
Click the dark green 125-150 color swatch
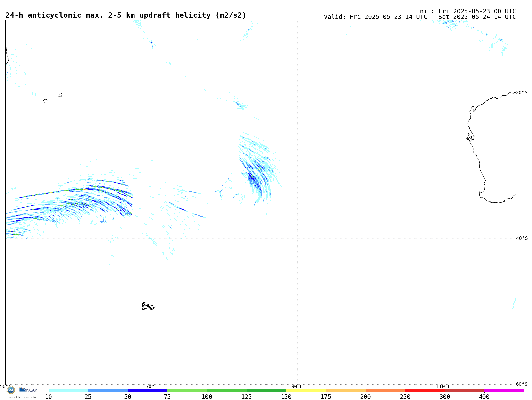click(266, 391)
